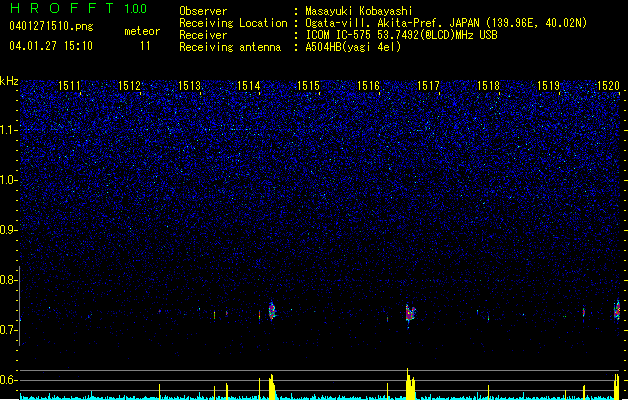The width and height of the screenshot is (629, 400).
Task: Click the meteor echo burst after 1514
Action: tap(272, 311)
